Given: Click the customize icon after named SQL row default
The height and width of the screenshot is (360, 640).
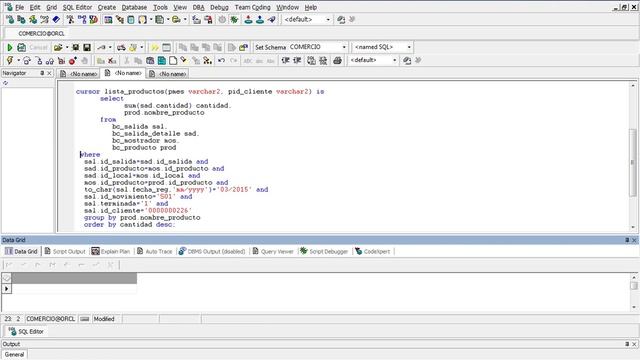Looking at the screenshot, I should click(x=407, y=60).
